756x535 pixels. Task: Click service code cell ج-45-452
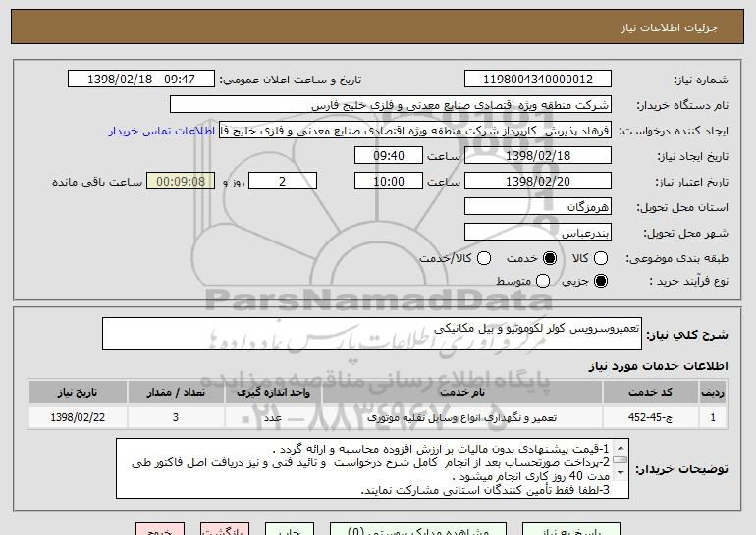pyautogui.click(x=650, y=417)
